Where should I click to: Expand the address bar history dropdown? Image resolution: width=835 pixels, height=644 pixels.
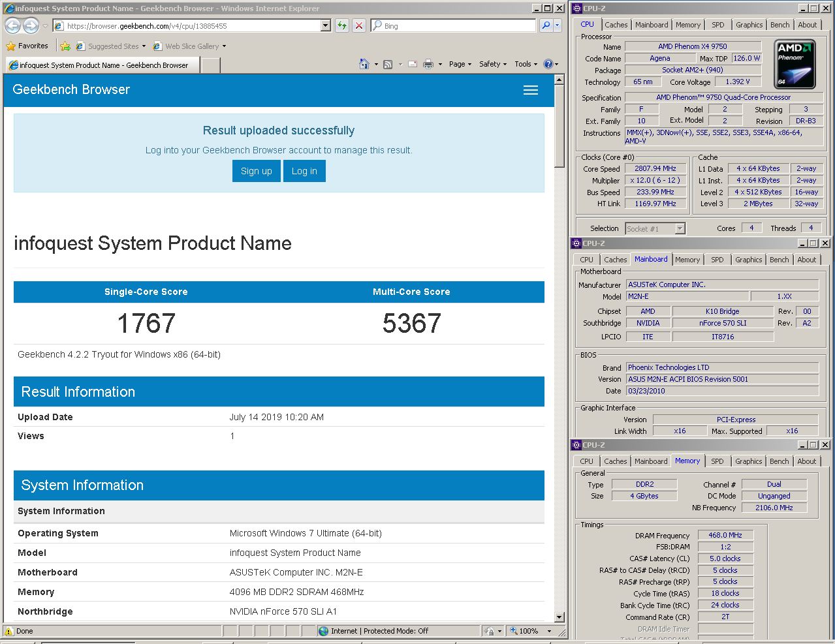[326, 25]
